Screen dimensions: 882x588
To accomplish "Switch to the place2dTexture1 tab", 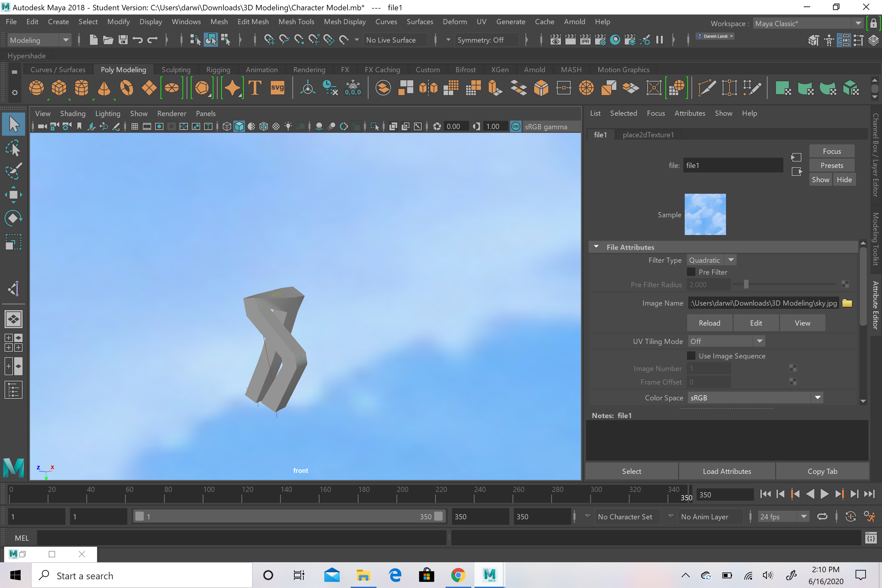I will click(648, 135).
